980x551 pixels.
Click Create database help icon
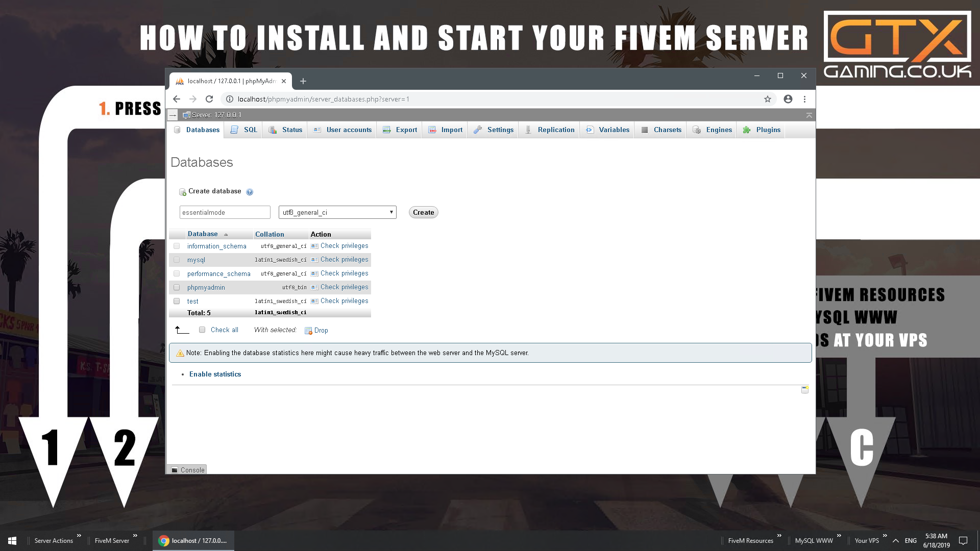click(x=250, y=192)
